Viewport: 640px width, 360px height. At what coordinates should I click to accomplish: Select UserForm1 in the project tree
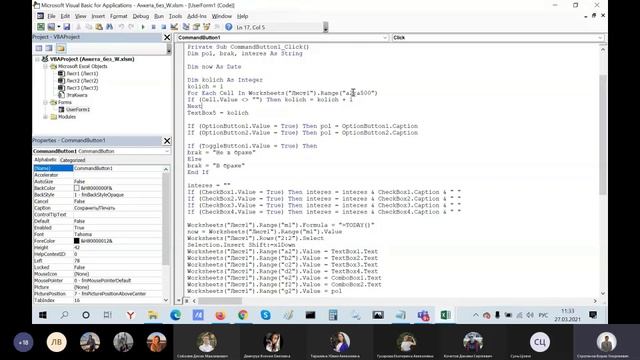click(74, 109)
